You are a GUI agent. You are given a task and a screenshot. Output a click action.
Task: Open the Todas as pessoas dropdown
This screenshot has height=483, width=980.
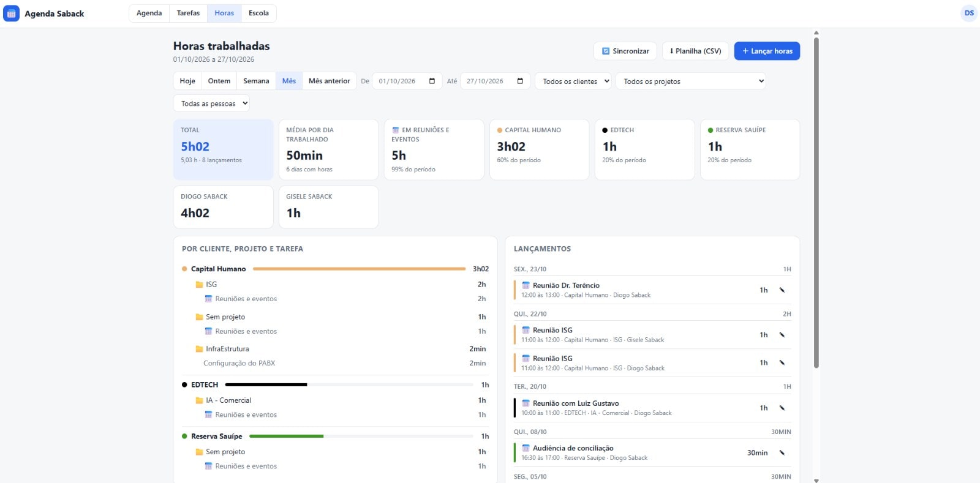click(x=211, y=103)
